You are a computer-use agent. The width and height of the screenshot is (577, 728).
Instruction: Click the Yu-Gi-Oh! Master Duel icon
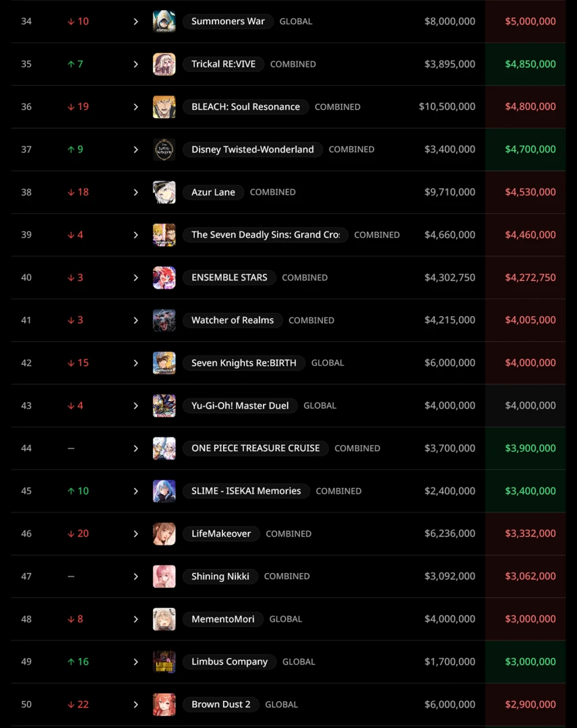coord(164,406)
